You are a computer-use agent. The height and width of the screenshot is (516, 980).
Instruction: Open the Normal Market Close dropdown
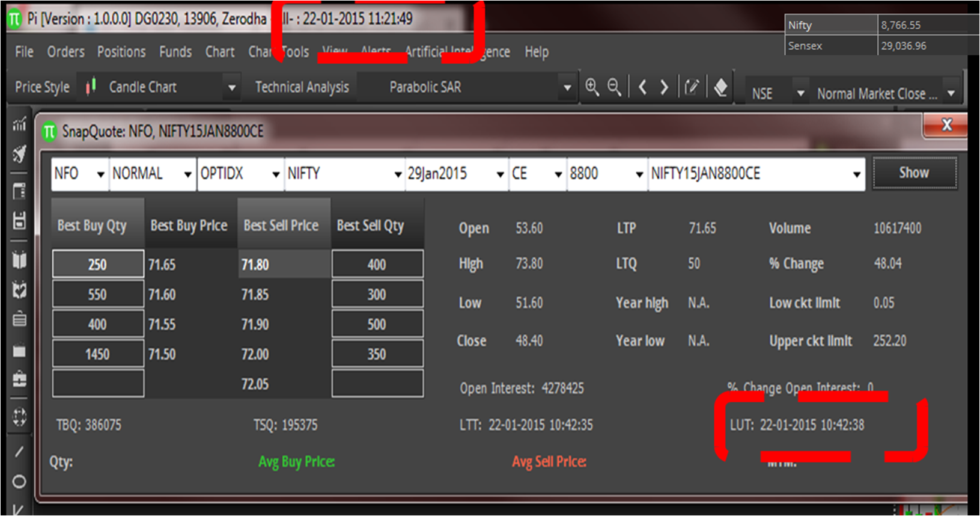click(951, 94)
